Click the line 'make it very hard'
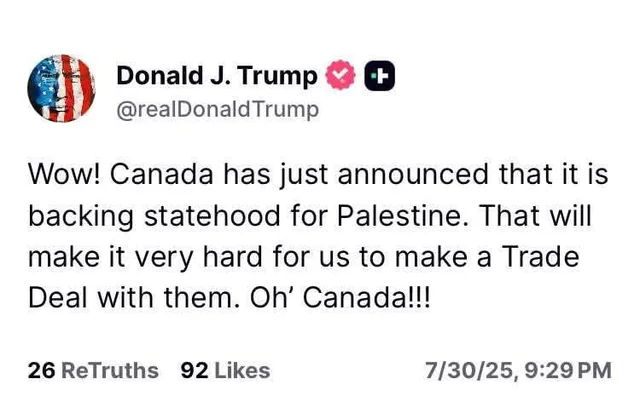Screen dimensions: 640x402 click(x=304, y=258)
